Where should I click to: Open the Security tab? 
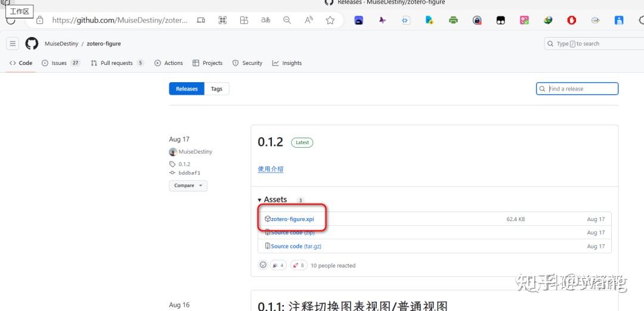[x=247, y=63]
